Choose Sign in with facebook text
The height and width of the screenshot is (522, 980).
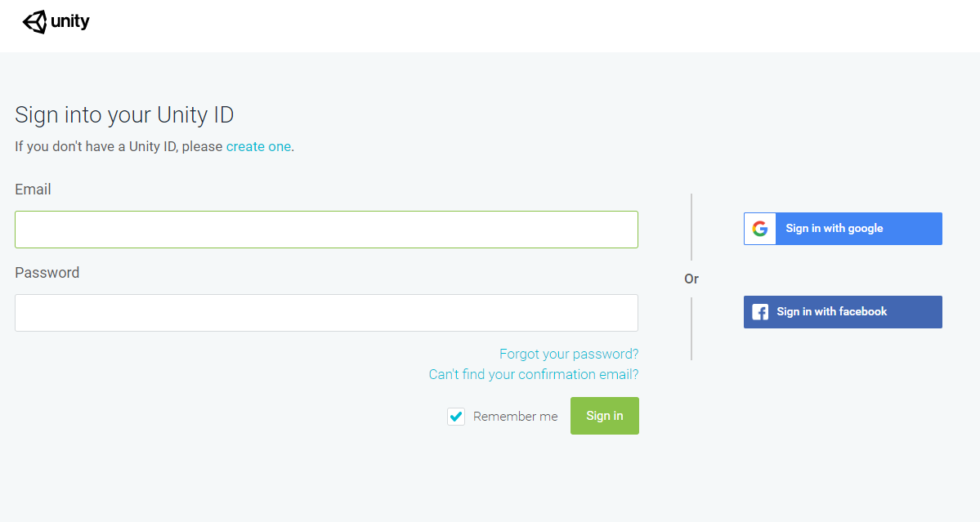(x=832, y=312)
